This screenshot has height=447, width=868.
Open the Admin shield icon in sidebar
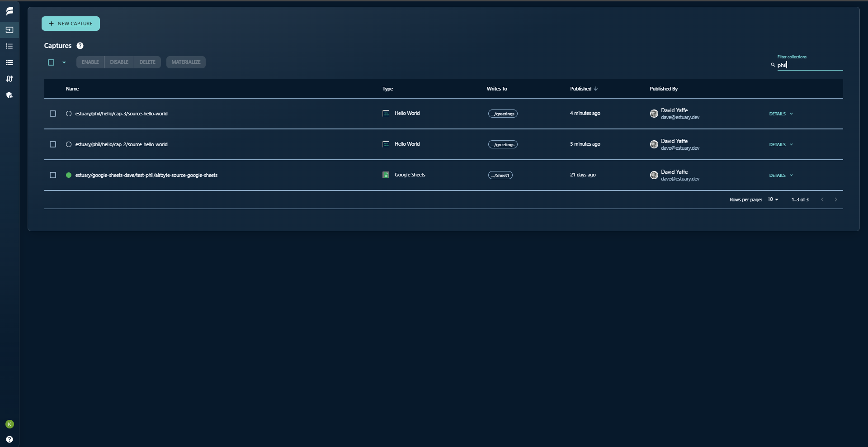point(9,95)
